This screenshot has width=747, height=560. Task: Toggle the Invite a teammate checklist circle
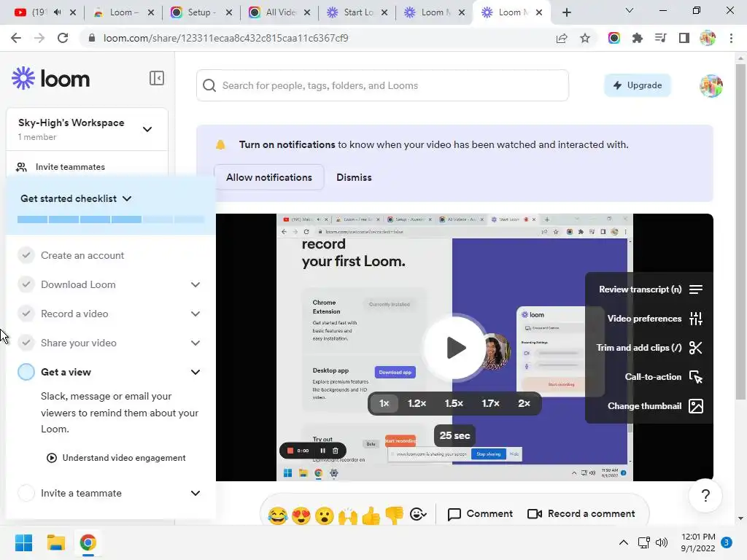tap(26, 493)
